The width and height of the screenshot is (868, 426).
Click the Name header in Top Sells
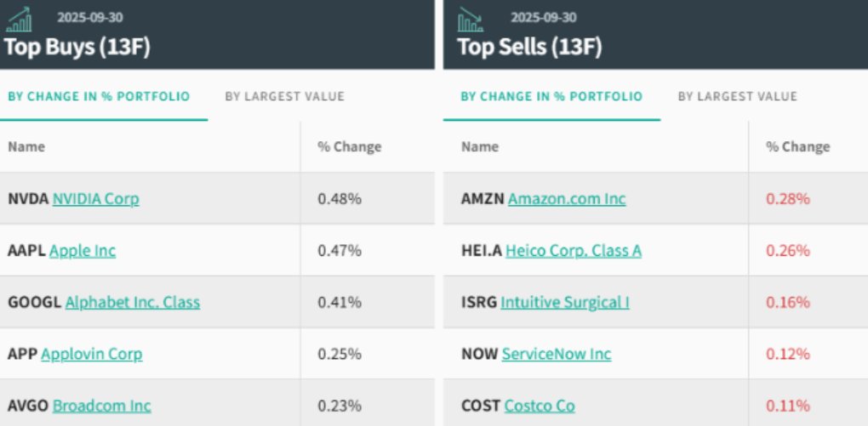coord(479,147)
